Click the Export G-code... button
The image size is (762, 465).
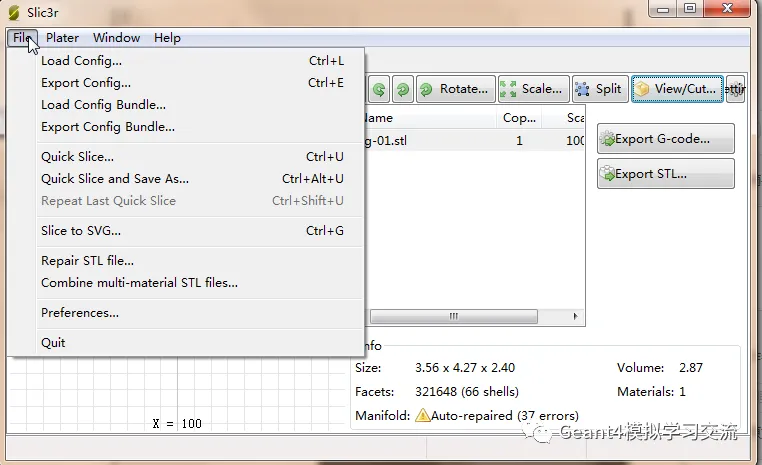pos(665,139)
